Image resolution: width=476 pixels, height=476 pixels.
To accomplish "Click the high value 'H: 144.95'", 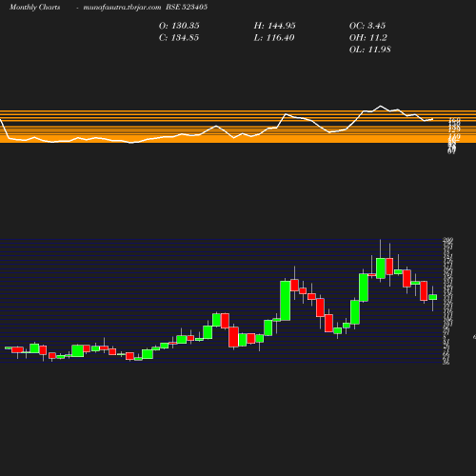I will click(274, 26).
